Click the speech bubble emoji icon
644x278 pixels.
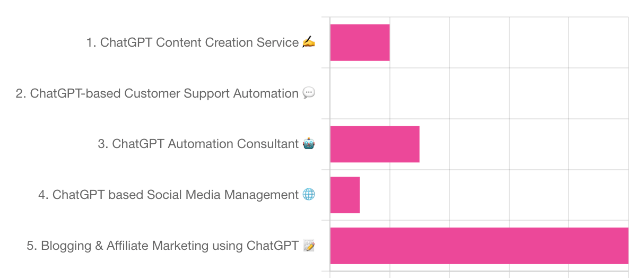point(309,93)
